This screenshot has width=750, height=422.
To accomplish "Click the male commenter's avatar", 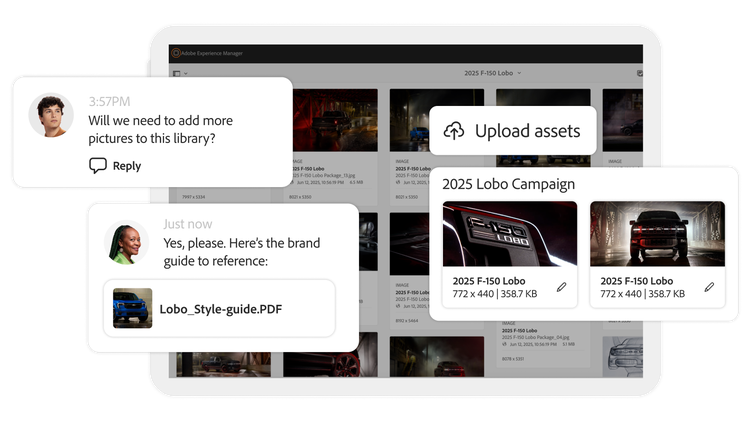I will tap(50, 116).
